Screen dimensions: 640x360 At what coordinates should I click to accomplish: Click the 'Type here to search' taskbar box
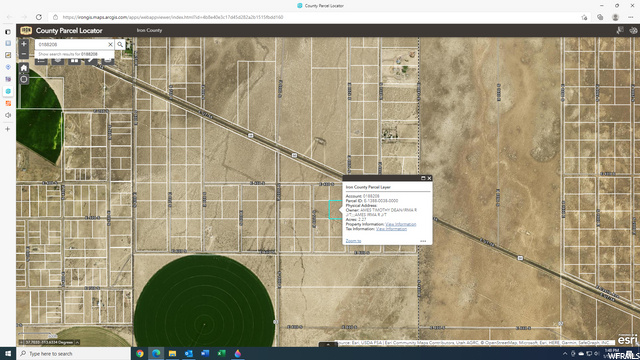tap(73, 353)
